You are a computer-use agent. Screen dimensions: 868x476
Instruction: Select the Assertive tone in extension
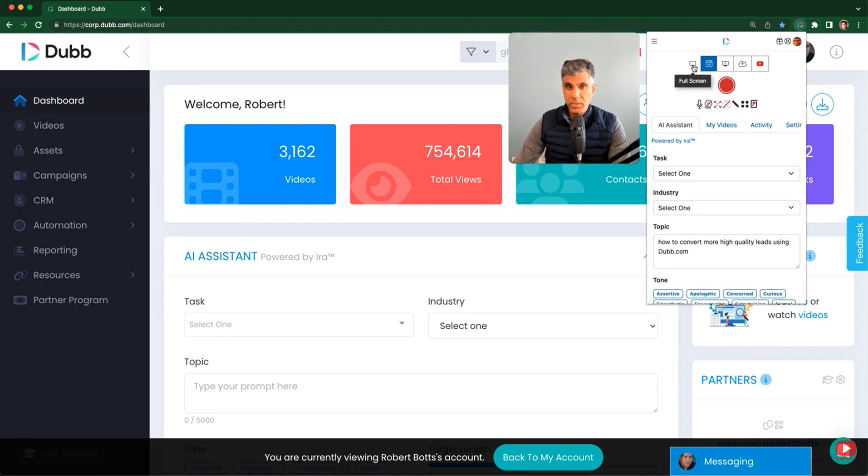coord(668,294)
